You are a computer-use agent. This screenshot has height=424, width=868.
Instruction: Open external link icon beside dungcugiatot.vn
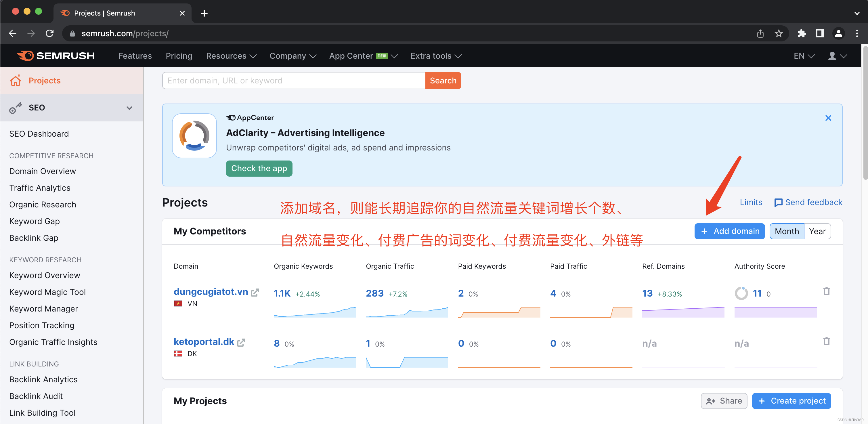(x=255, y=292)
